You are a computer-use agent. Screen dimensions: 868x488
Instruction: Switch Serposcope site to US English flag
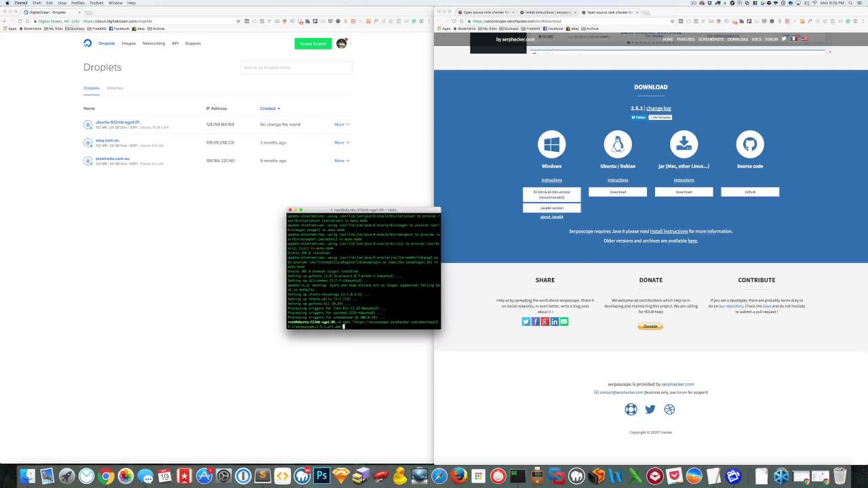804,39
